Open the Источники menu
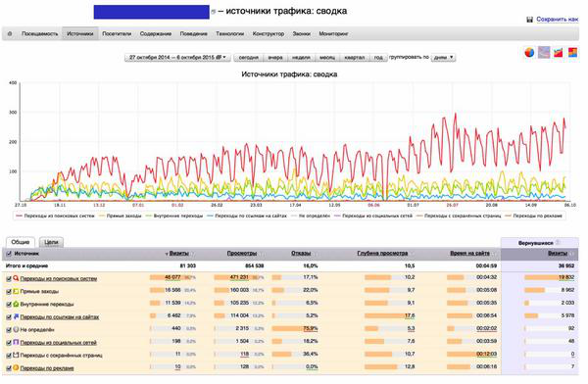The image size is (588, 384). pos(80,33)
